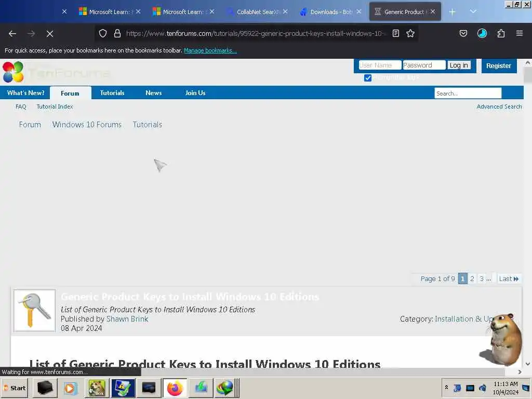Open the Windows Start menu
Image resolution: width=532 pixels, height=399 pixels.
[15, 388]
